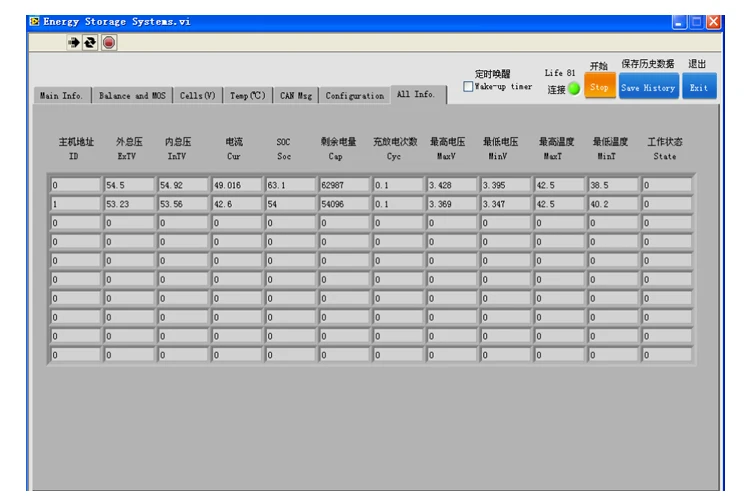Open the CAN Msg tab
This screenshot has width=750, height=504.
click(x=295, y=96)
